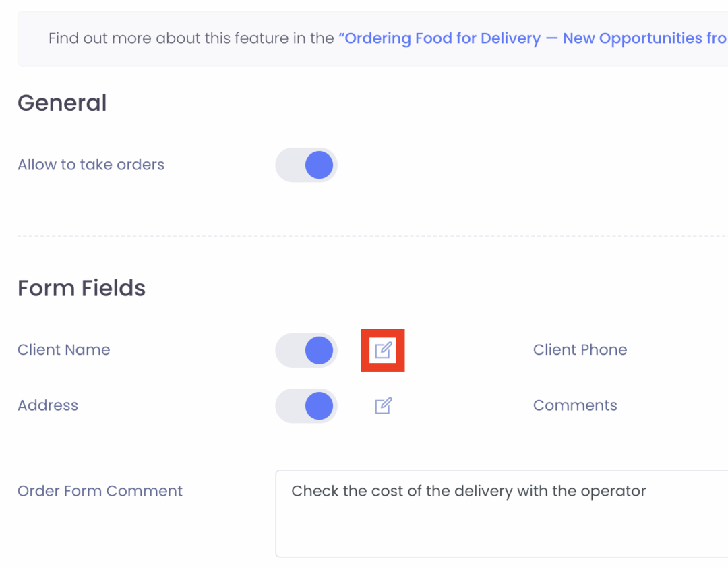The height and width of the screenshot is (568, 728).
Task: Disable the Allow to take orders switch
Action: (x=307, y=165)
